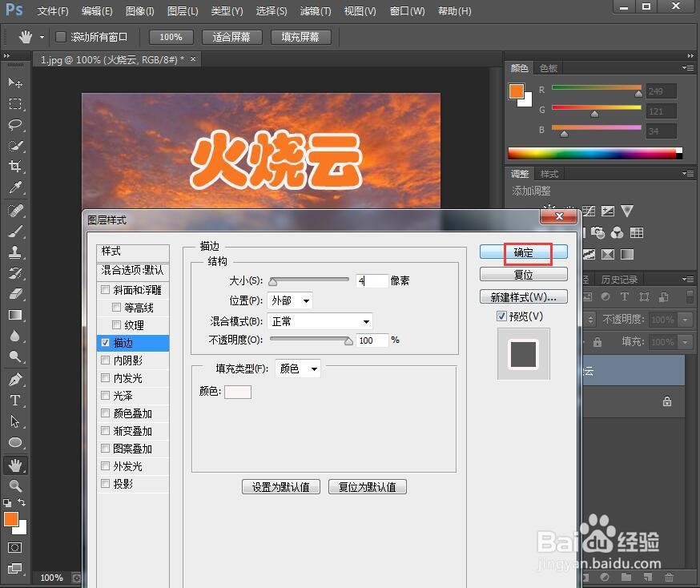The height and width of the screenshot is (588, 700).
Task: Enable 投影 checkbox
Action: pos(106,484)
